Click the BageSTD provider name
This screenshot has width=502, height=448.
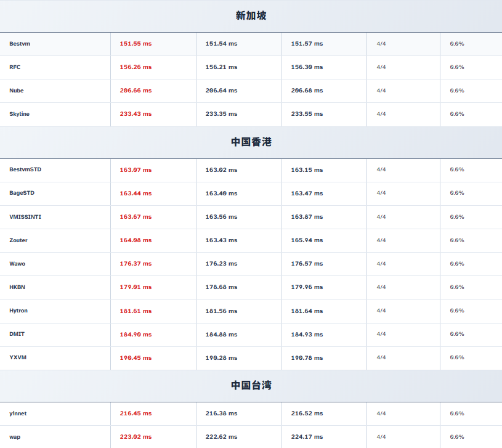tap(22, 193)
